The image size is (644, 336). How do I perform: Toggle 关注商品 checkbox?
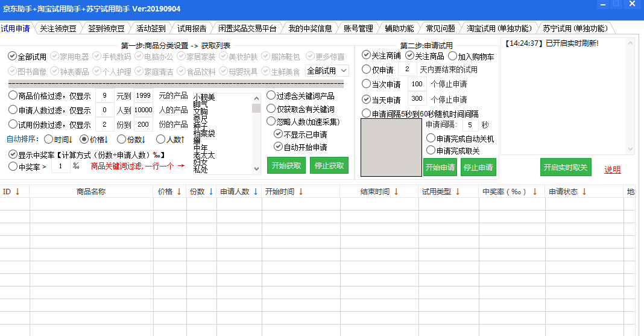click(425, 55)
